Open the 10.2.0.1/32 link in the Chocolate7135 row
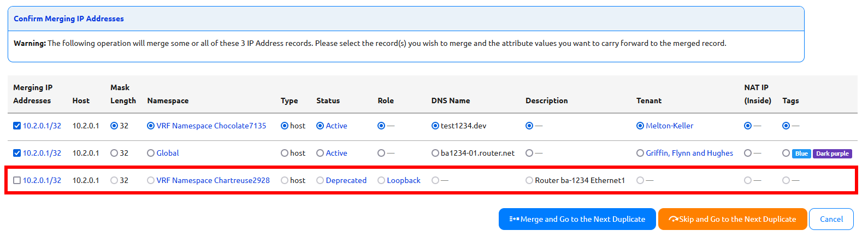The image size is (868, 242). click(42, 126)
